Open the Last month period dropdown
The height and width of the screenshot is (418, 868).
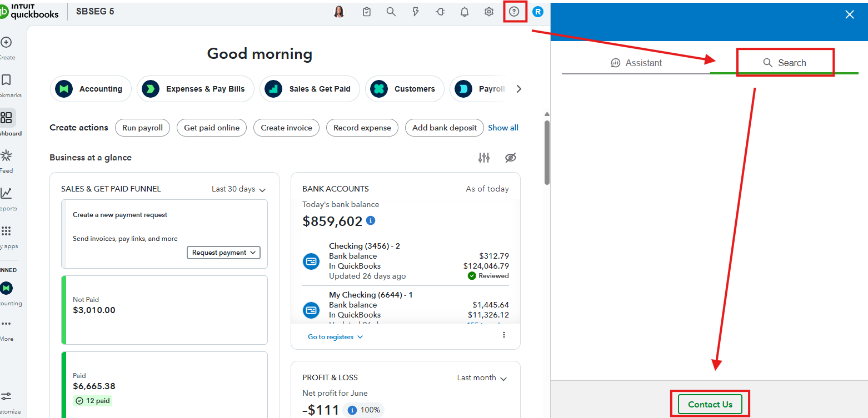[482, 378]
